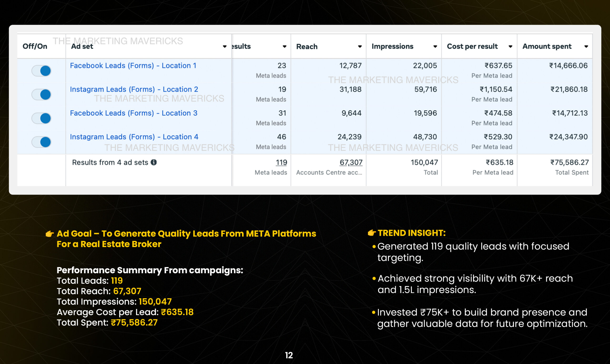Click yellow Total Spent ₹75,586.27 in summary
This screenshot has width=610, height=364.
134,323
